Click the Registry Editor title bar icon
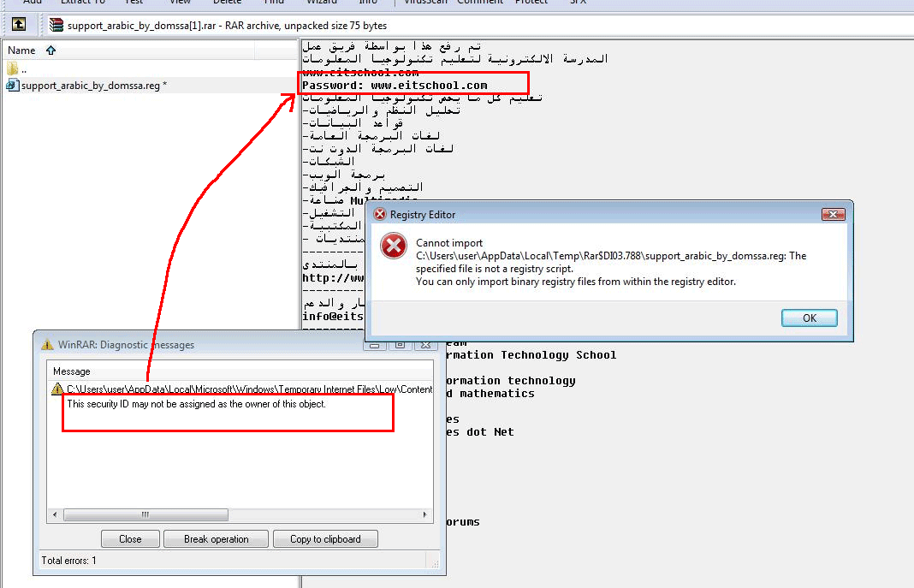This screenshot has height=588, width=914. 380,214
